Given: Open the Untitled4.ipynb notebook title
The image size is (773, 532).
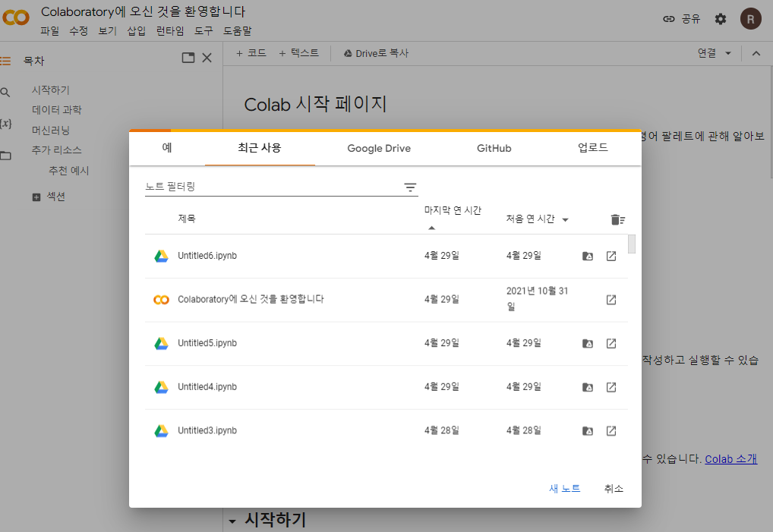Looking at the screenshot, I should (x=207, y=387).
